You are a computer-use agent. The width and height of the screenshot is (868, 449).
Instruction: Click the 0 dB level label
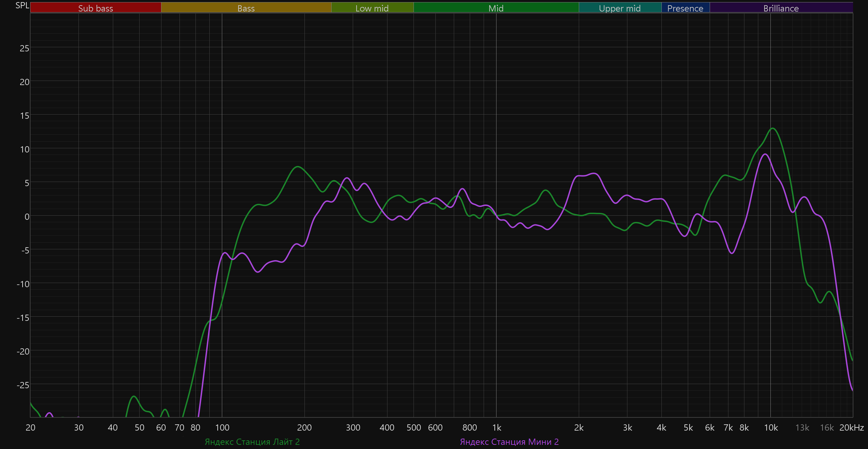[x=27, y=217]
